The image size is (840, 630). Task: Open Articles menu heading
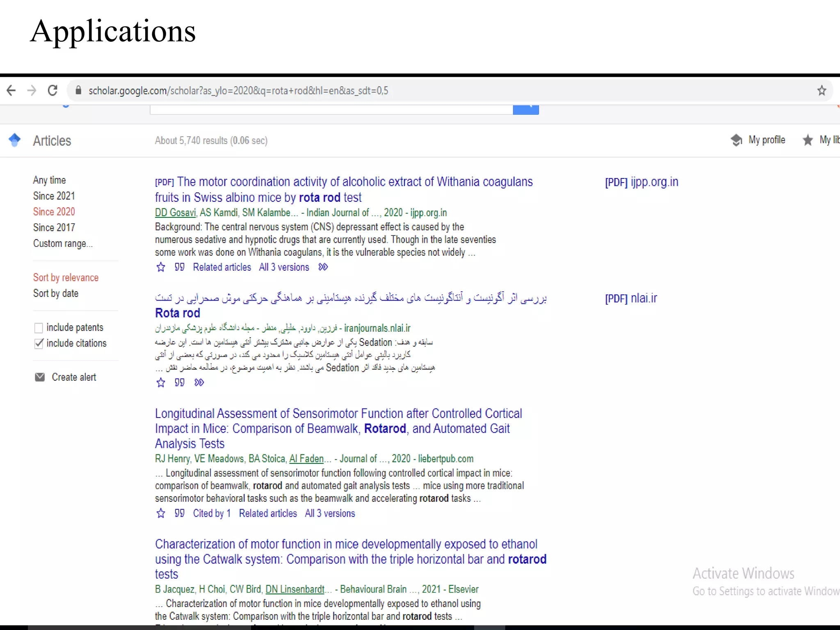pos(52,141)
